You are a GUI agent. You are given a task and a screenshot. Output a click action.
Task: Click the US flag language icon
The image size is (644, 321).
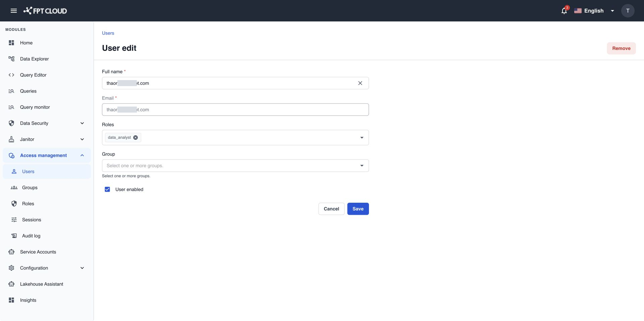(x=578, y=11)
